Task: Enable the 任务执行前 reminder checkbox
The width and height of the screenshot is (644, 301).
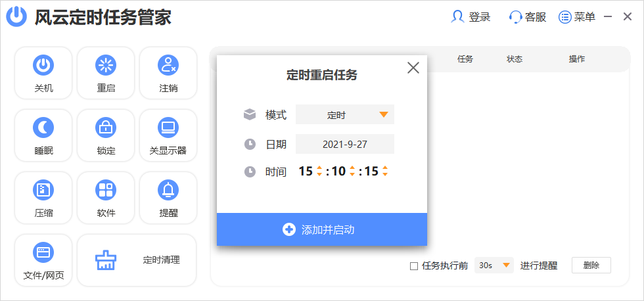Action: [x=413, y=266]
